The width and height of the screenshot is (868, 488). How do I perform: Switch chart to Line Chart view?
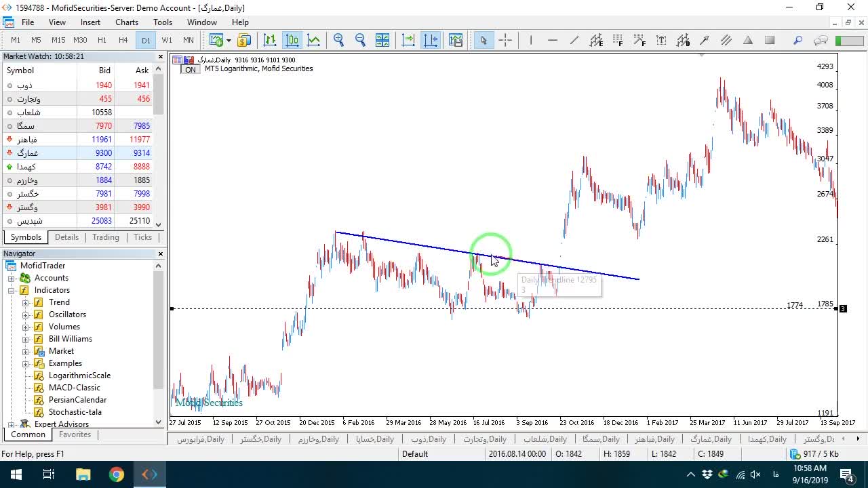pos(314,40)
